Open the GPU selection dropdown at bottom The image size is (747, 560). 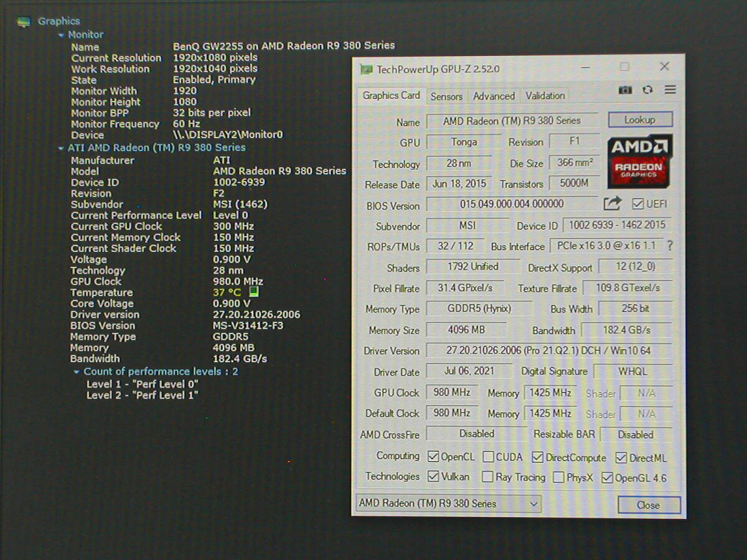tap(448, 503)
